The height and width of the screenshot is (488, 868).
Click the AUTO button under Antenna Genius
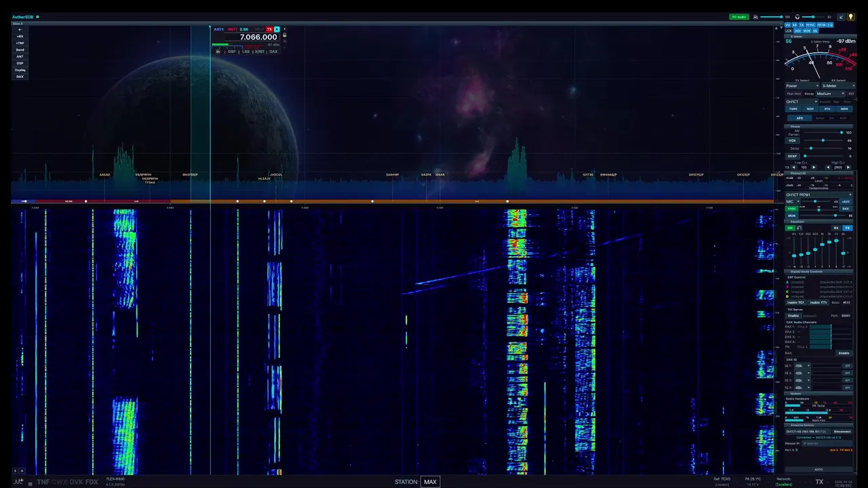click(818, 469)
